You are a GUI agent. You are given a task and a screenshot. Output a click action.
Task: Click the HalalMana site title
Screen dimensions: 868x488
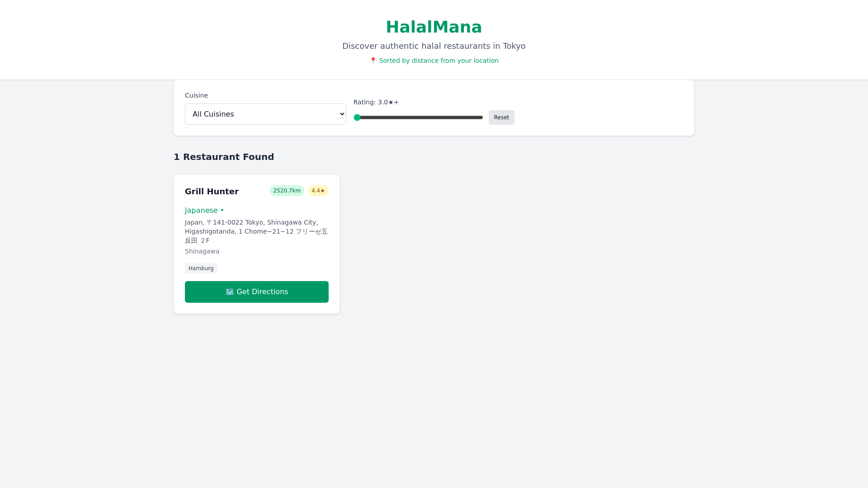(x=434, y=27)
